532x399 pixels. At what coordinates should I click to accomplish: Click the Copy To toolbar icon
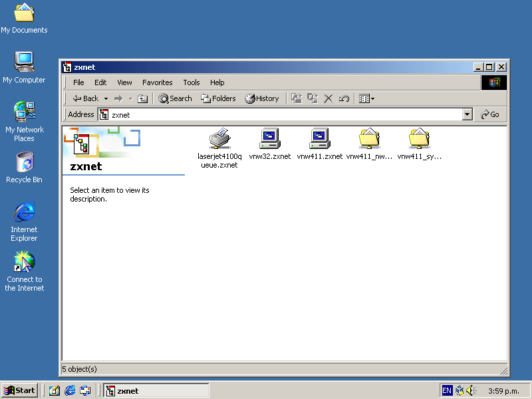[x=313, y=98]
